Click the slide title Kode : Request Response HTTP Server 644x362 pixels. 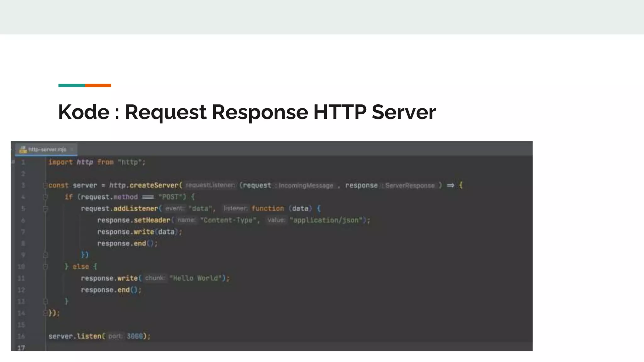click(247, 112)
